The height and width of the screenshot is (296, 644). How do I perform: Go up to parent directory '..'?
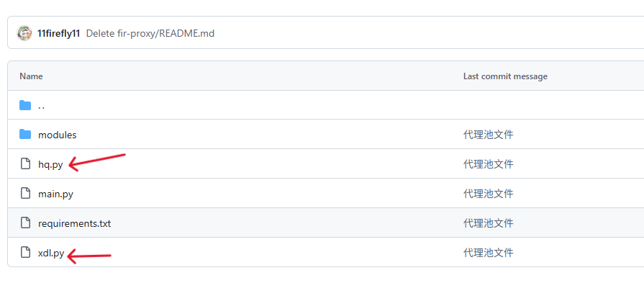[x=41, y=106]
